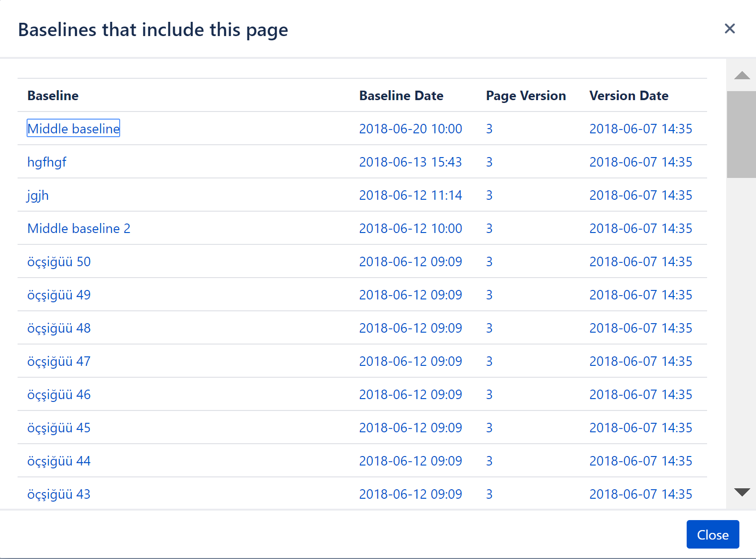Click the blue Close button
The width and height of the screenshot is (756, 559).
pyautogui.click(x=712, y=534)
